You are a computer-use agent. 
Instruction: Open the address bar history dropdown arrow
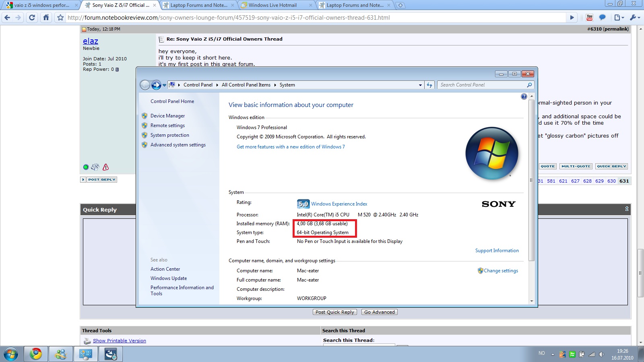[420, 85]
